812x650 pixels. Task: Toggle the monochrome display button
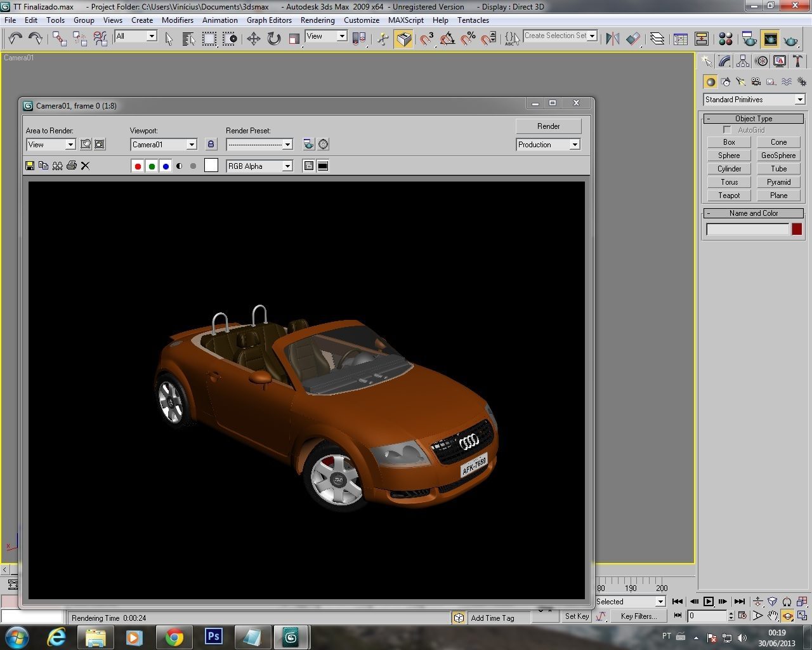click(193, 166)
